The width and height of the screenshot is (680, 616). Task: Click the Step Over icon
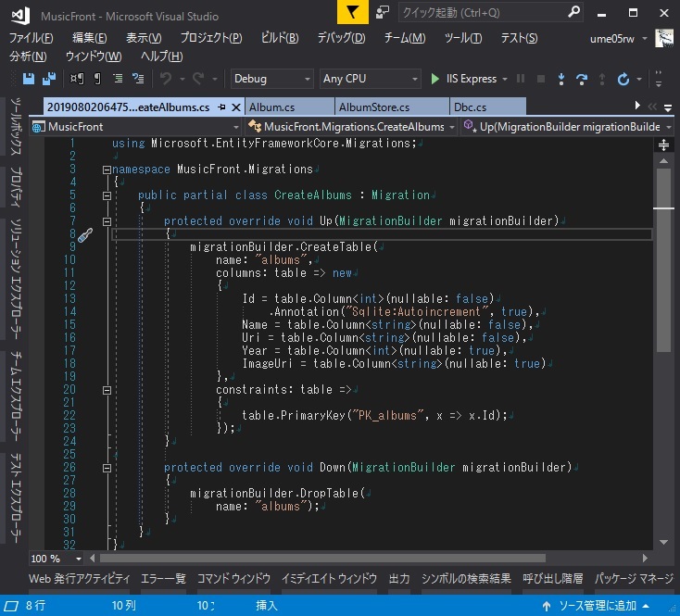point(582,79)
